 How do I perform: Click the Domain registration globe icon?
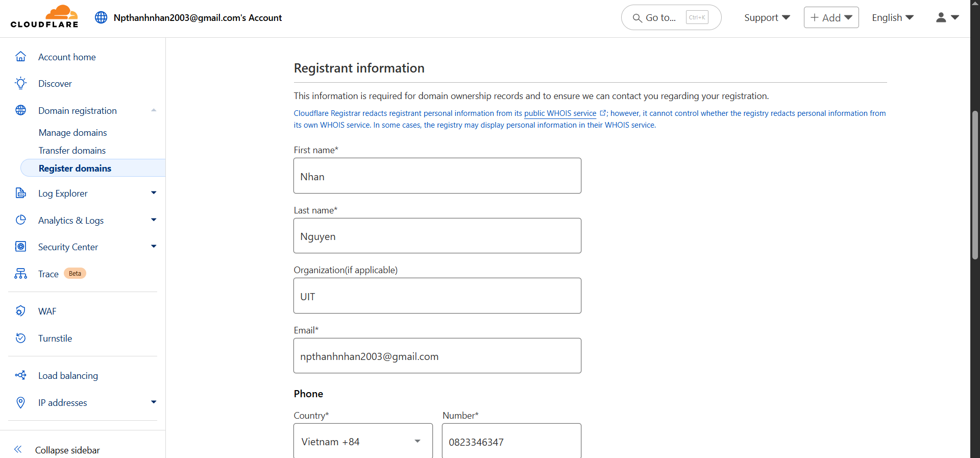[21, 110]
